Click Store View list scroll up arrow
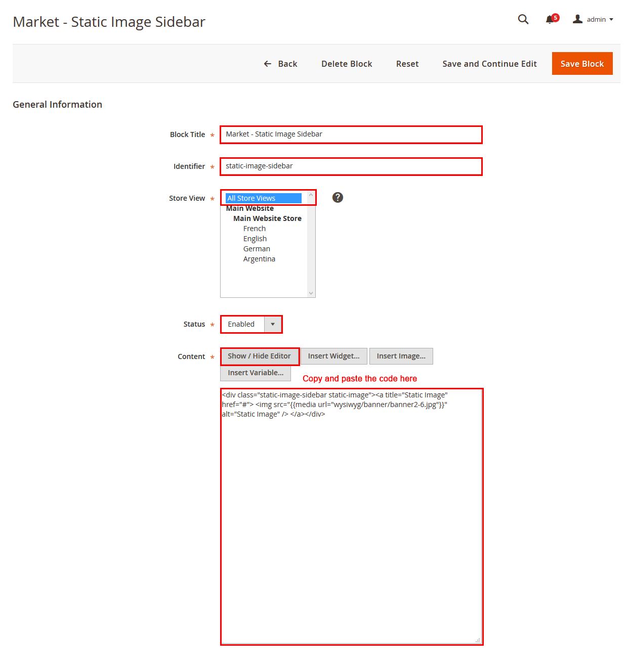This screenshot has height=672, width=628. pyautogui.click(x=311, y=195)
